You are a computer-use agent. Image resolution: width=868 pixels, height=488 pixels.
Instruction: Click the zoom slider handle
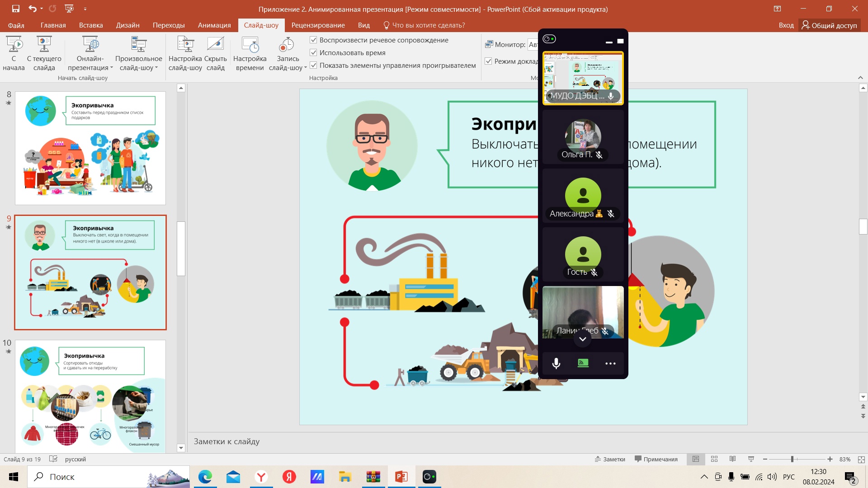tap(792, 459)
